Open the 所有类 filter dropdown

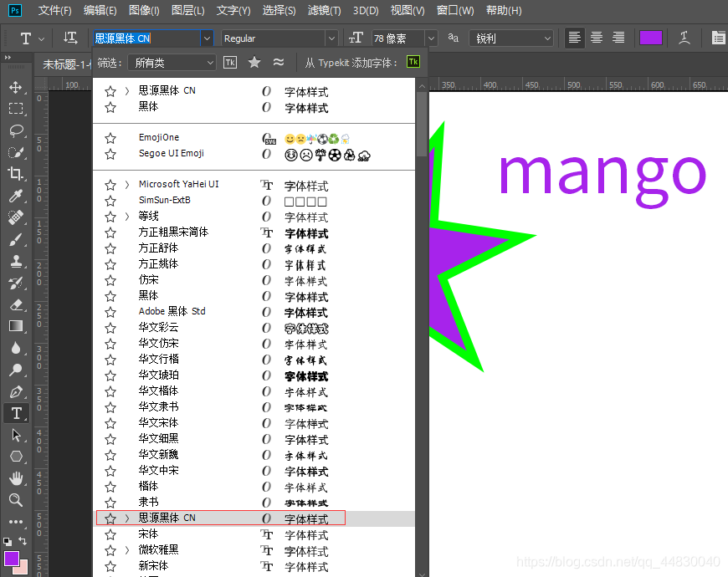pyautogui.click(x=172, y=63)
